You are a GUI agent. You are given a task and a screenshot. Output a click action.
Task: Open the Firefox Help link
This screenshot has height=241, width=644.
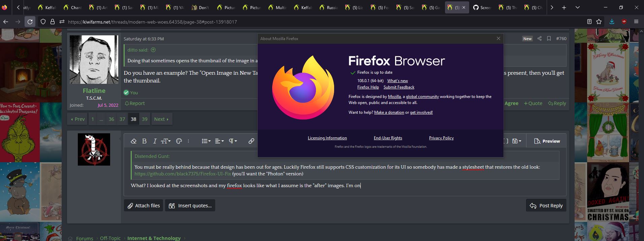(x=368, y=87)
